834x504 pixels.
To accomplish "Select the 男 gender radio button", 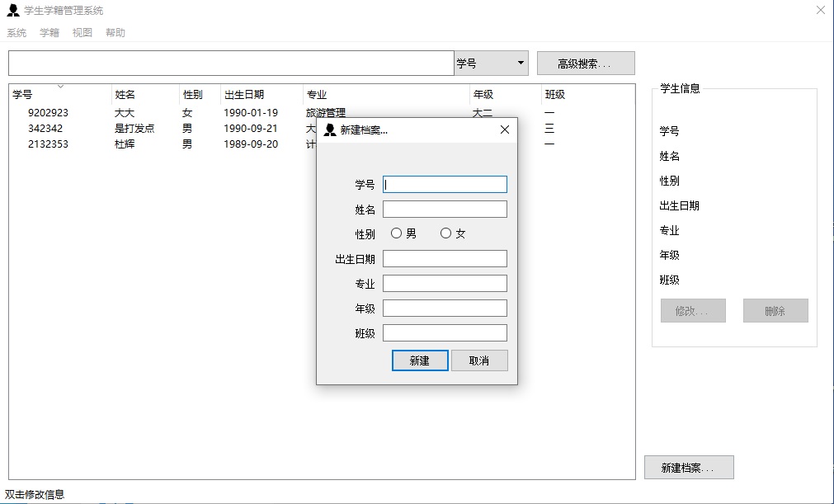I will click(x=398, y=233).
